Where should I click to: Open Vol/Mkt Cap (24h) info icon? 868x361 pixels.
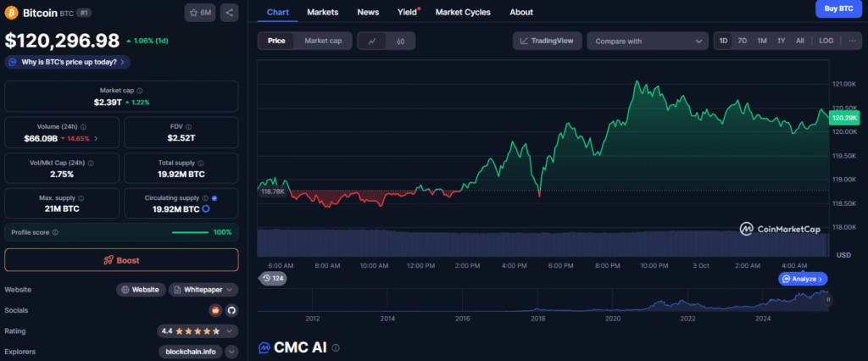coord(91,164)
